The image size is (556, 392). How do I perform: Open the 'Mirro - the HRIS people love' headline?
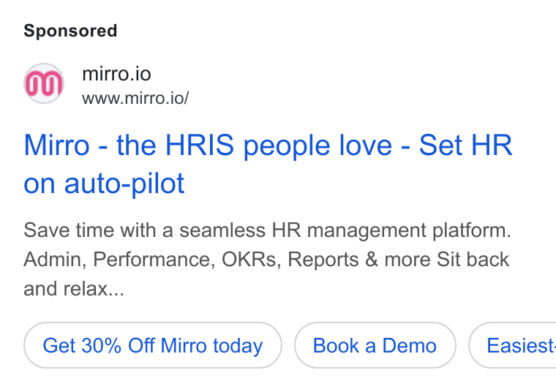(268, 164)
